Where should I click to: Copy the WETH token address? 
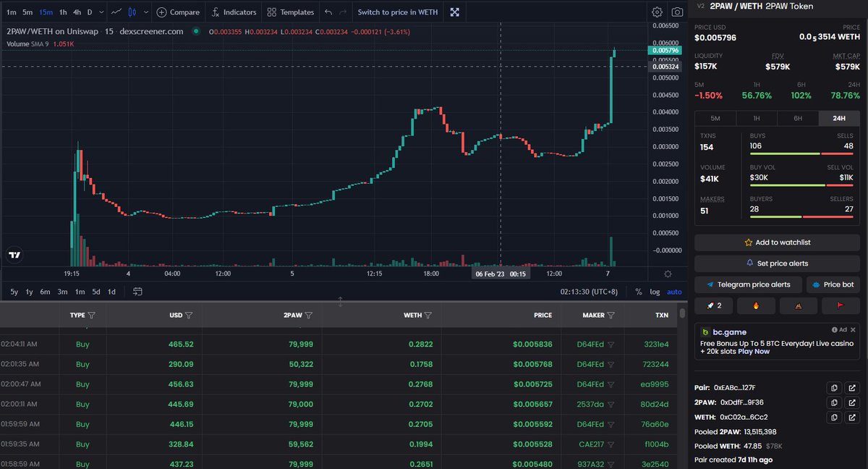tap(834, 417)
